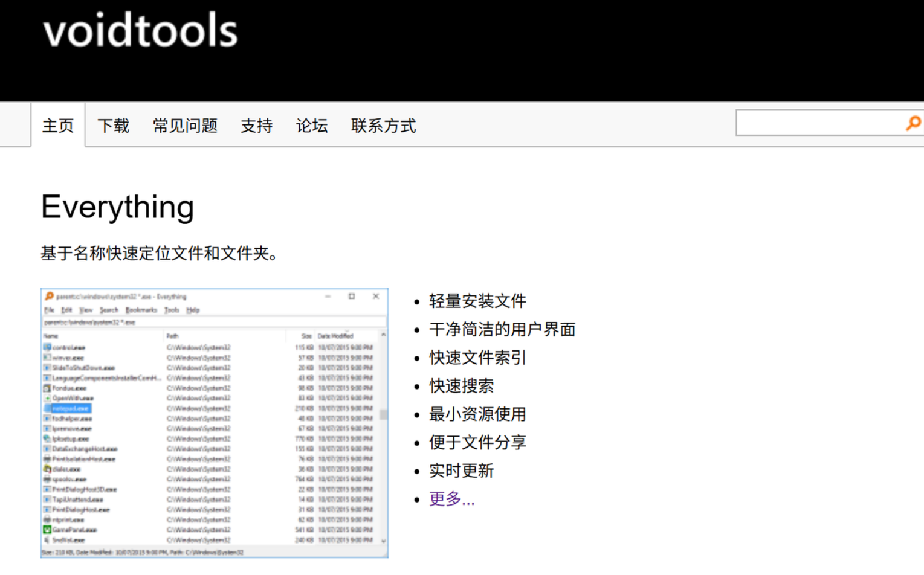924x575 pixels.
Task: Select the text 基于名称快速定位文件和文件夹。
Action: [x=160, y=253]
